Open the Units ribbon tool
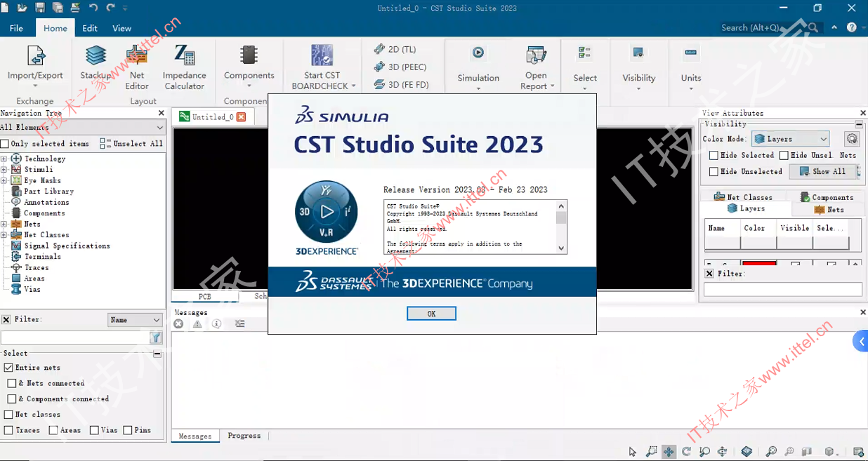868x461 pixels. [691, 67]
